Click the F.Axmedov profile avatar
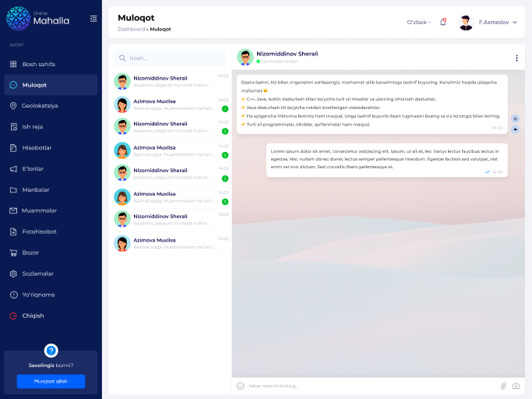The image size is (532, 399). pos(466,23)
